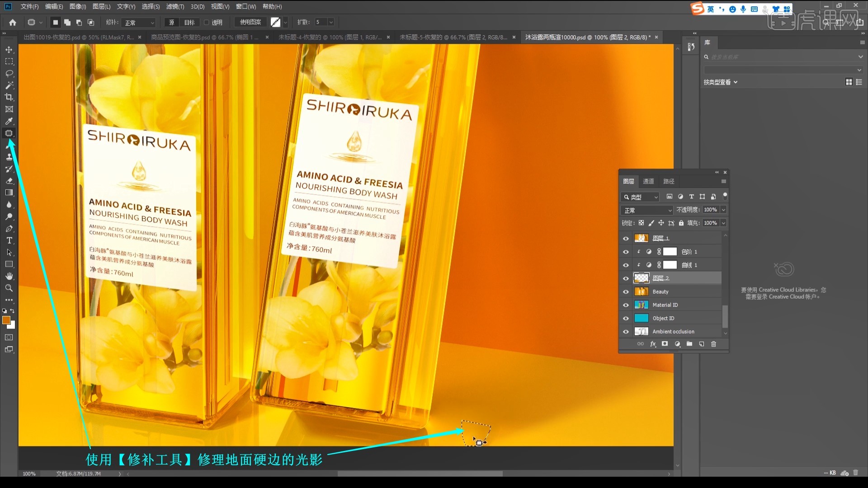Select the Magic Wand tool
This screenshot has width=868, height=488.
pos(9,85)
